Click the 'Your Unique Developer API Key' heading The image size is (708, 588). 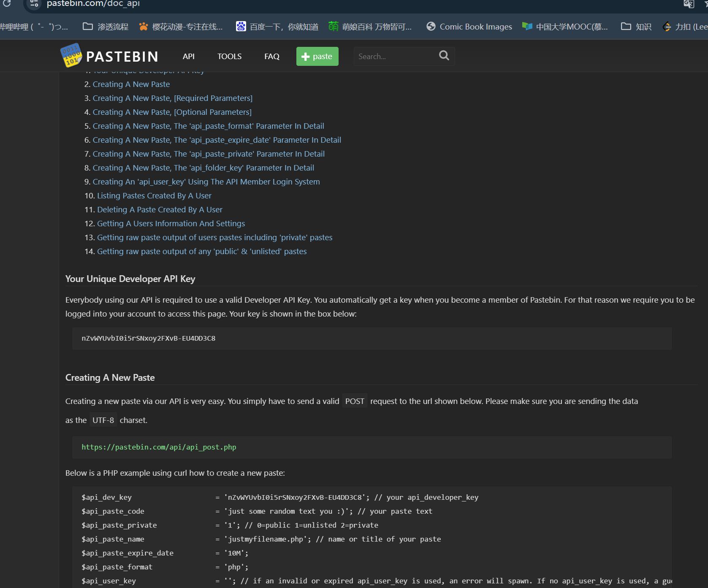pos(130,279)
